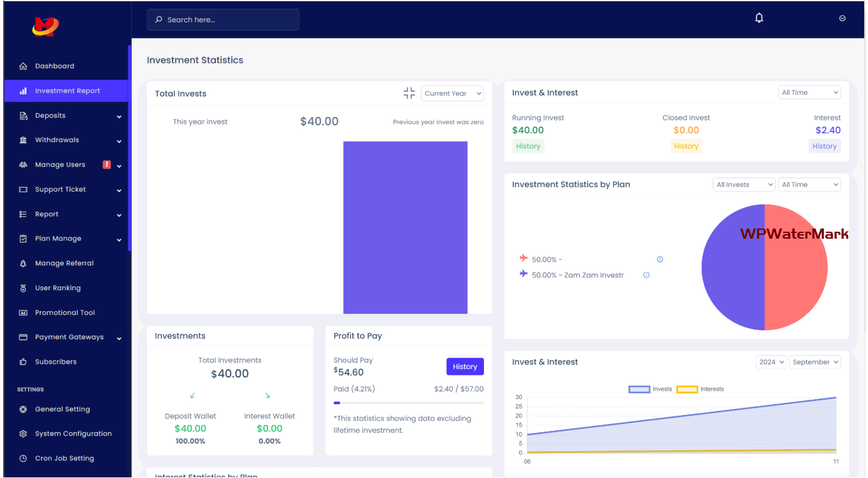Click History button in Profit to Pay
868x478 pixels.
click(464, 367)
